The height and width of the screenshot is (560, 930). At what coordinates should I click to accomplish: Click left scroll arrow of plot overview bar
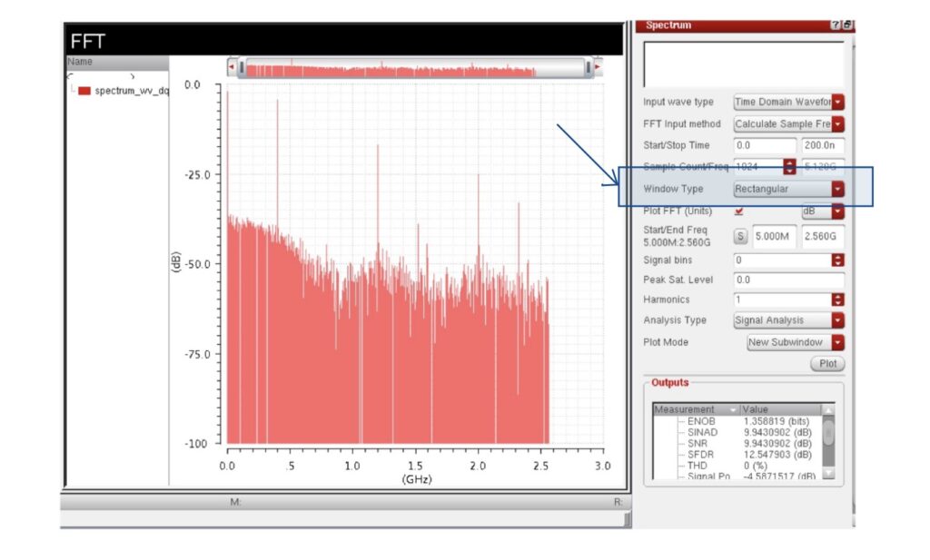point(232,67)
